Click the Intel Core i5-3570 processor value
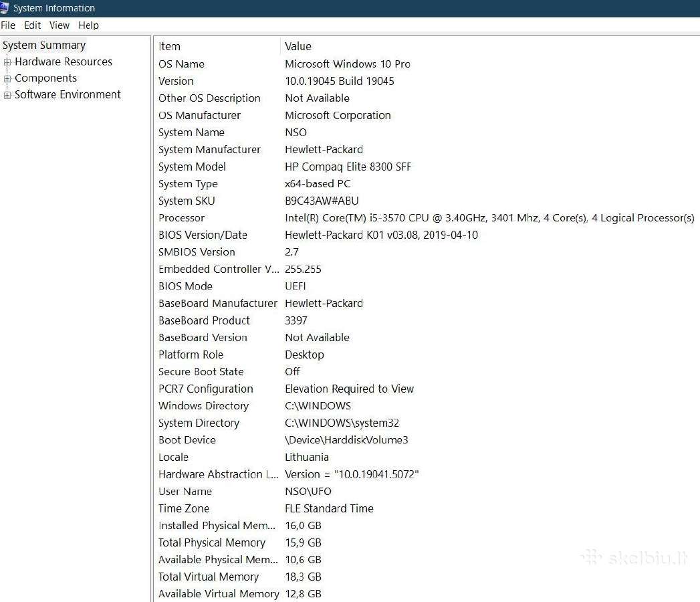The image size is (700, 602). (489, 218)
